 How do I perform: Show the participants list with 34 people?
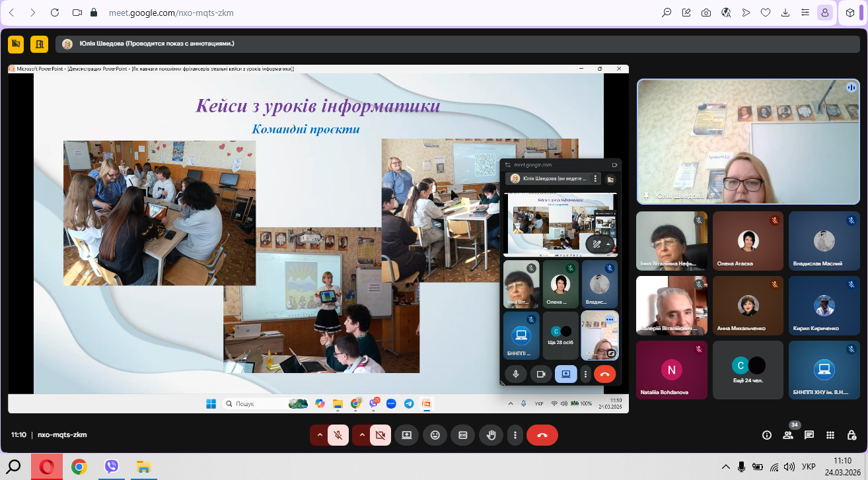(788, 435)
